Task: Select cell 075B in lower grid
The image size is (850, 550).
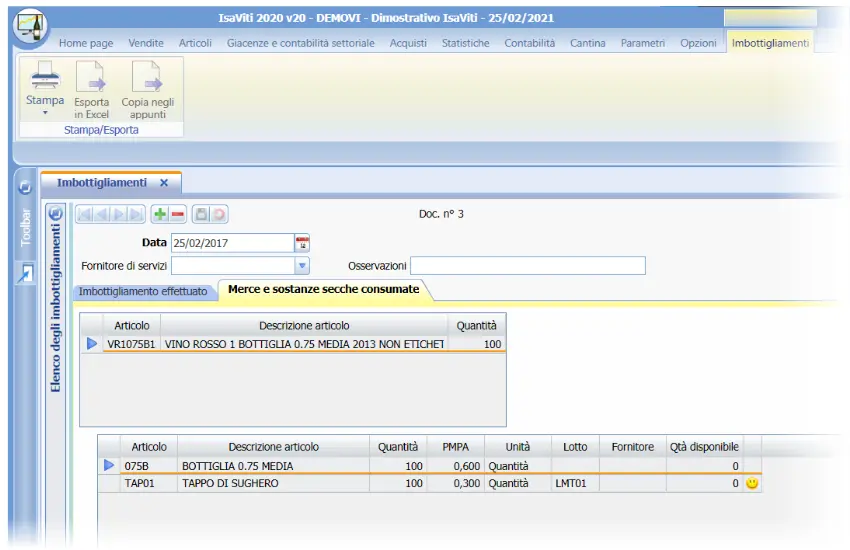Action: [149, 466]
